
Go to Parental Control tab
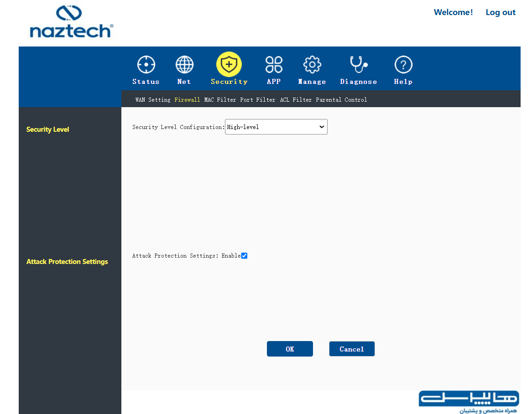tap(341, 100)
